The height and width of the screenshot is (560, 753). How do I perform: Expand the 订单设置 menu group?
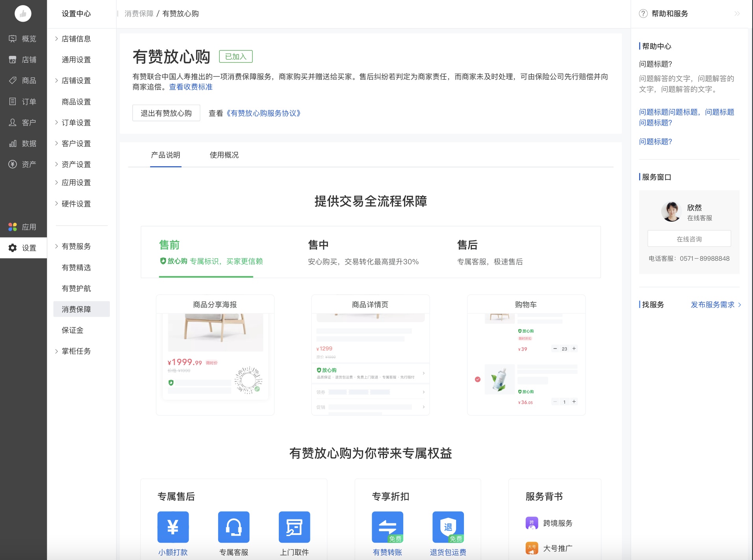(56, 122)
